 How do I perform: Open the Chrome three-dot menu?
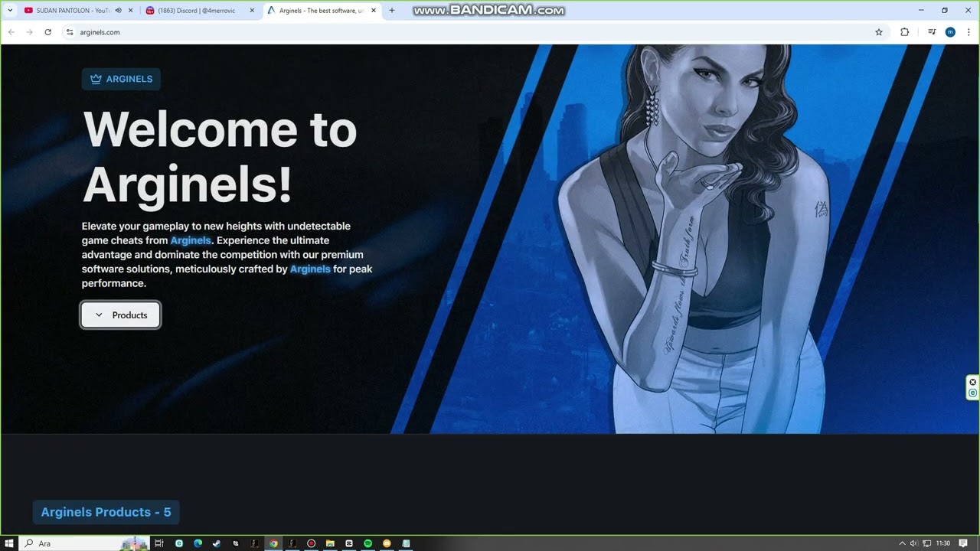point(969,32)
